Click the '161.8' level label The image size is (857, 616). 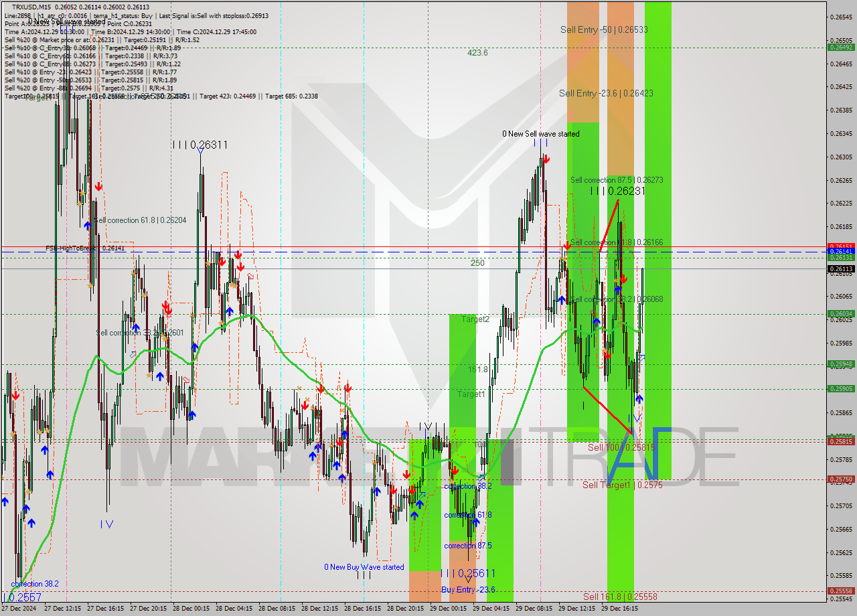tap(477, 369)
